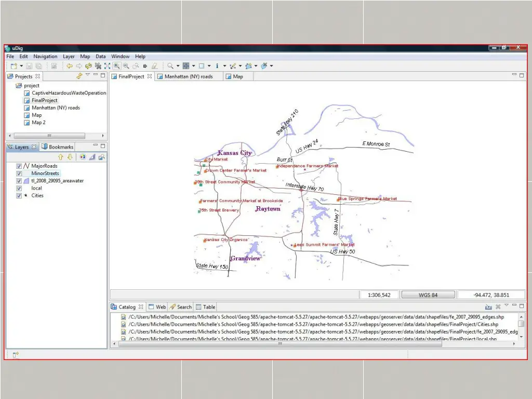Click the Import icon in Catalog panel

pos(488,307)
